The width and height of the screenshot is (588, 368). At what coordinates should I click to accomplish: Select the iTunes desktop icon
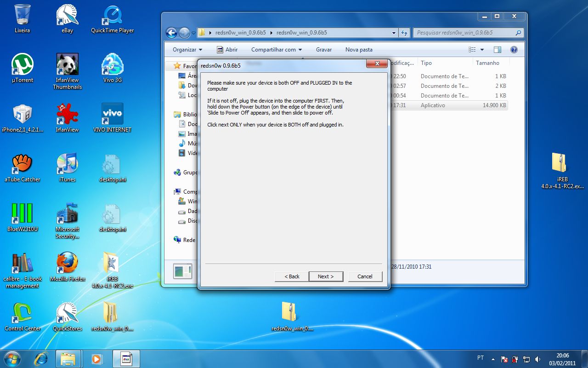click(x=67, y=167)
